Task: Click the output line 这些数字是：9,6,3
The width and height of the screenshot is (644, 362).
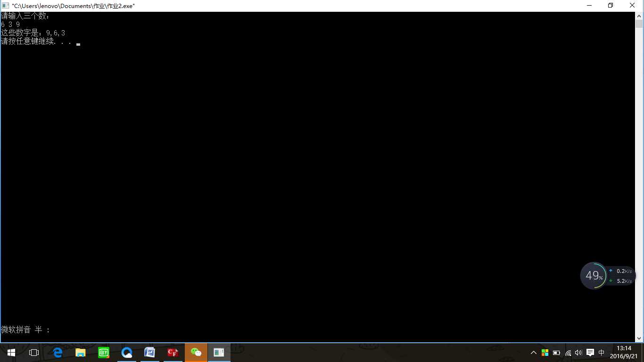Action: click(33, 33)
